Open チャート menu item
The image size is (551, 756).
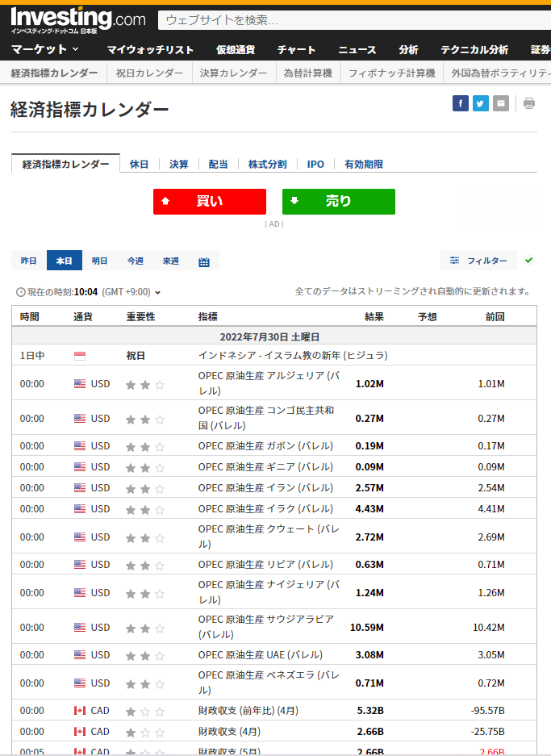coord(296,50)
